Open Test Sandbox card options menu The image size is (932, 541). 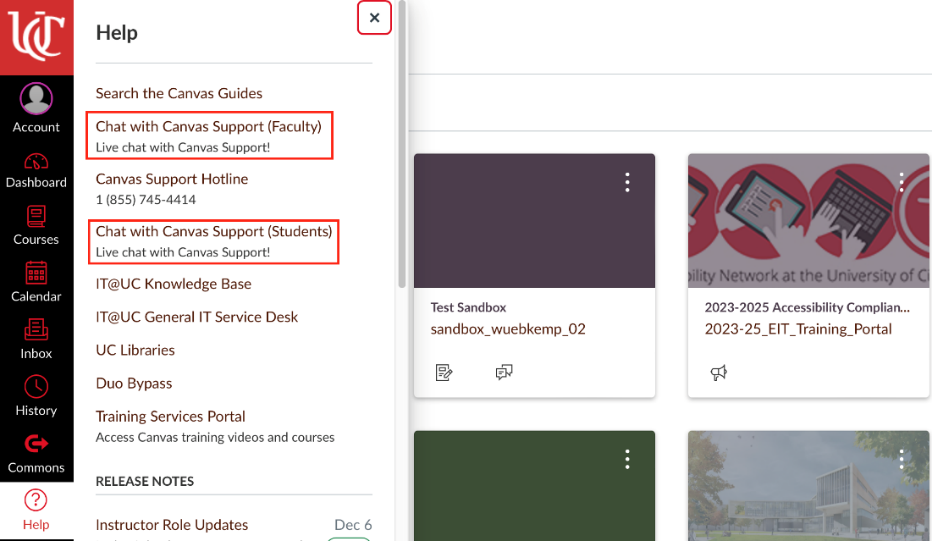pyautogui.click(x=627, y=182)
